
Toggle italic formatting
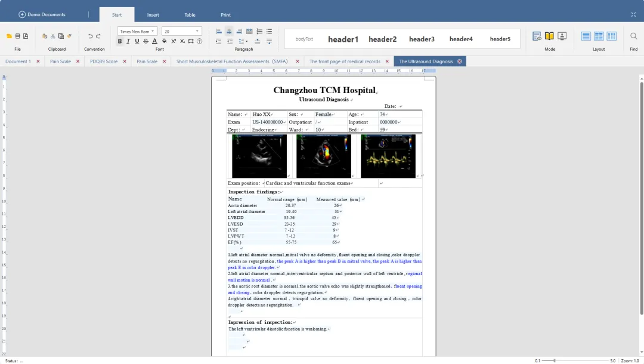click(x=128, y=41)
